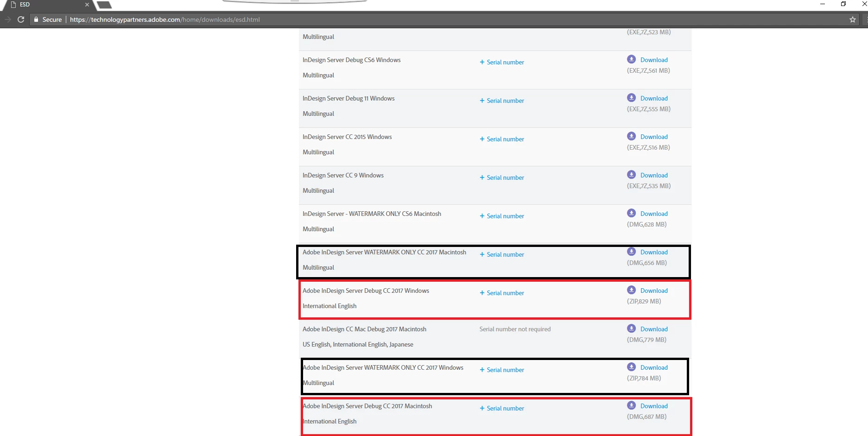868x436 pixels.
Task: Open Download link for DMG,628 MB file
Action: [x=654, y=214]
